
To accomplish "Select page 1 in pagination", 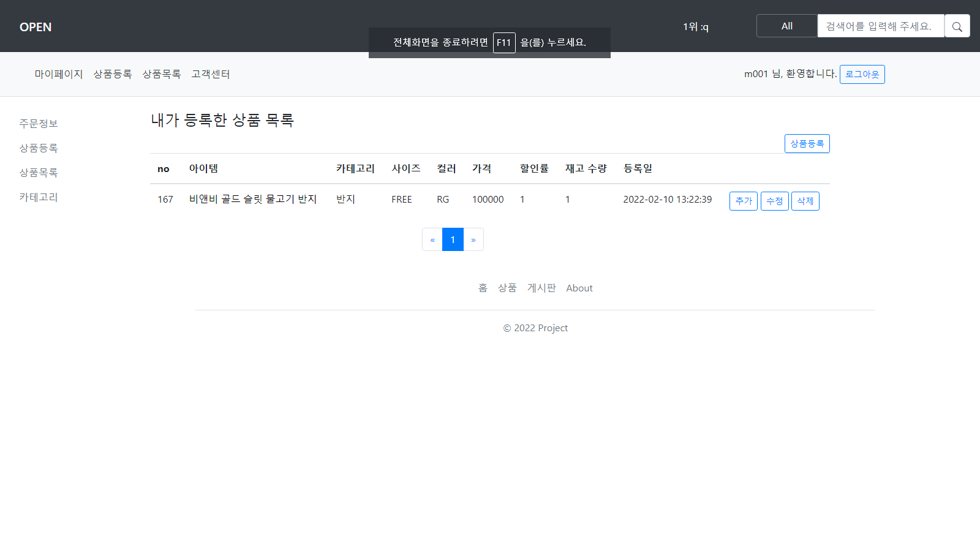I will 453,239.
